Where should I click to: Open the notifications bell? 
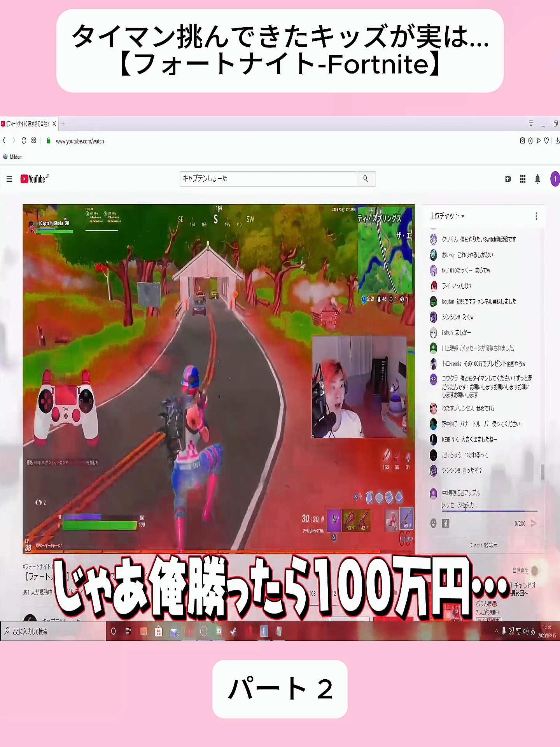pos(537,179)
